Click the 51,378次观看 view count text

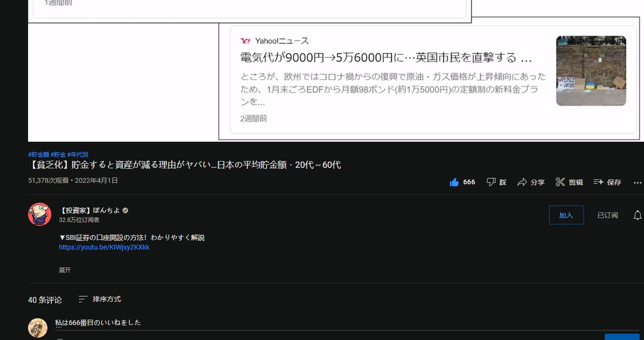pos(48,180)
